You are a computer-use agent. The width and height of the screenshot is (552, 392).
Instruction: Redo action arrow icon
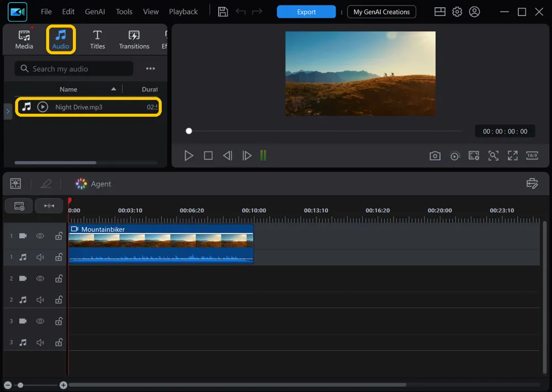257,12
